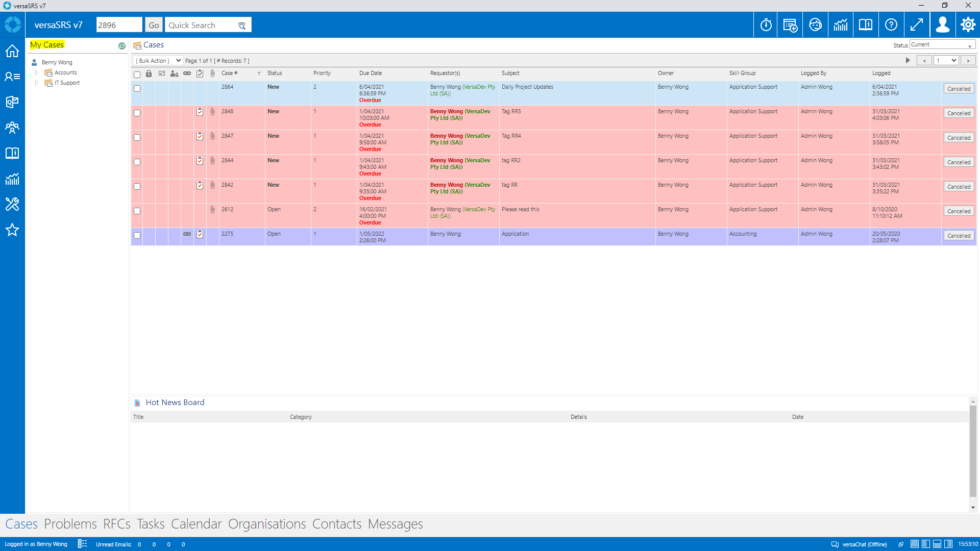Open the Calendar section from the bottom menu
Viewport: 980px width, 551px height.
click(197, 523)
